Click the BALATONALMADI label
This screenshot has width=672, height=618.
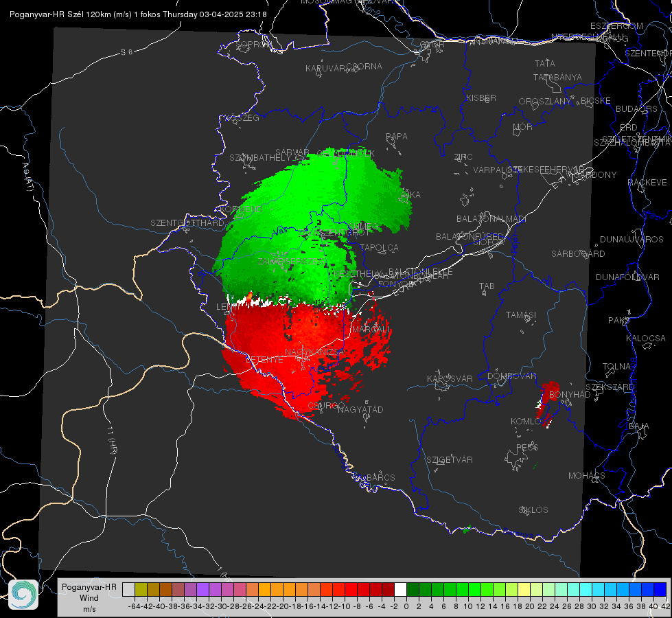491,218
